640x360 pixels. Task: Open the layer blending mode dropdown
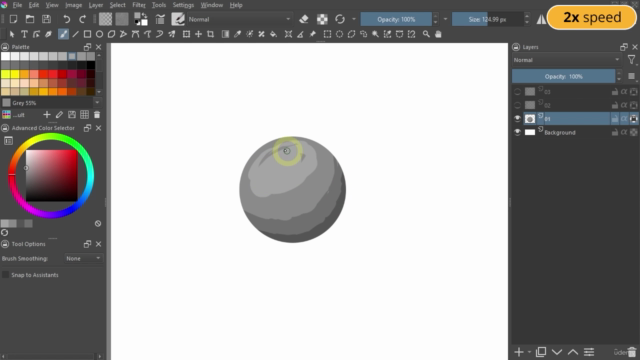(x=567, y=60)
